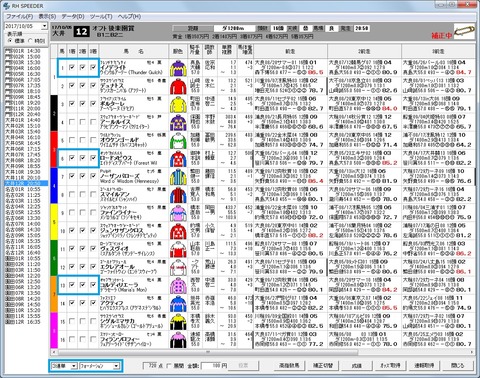Image resolution: width=480 pixels, height=378 pixels.
Task: Click the 補正切替 button
Action: pyautogui.click(x=322, y=365)
